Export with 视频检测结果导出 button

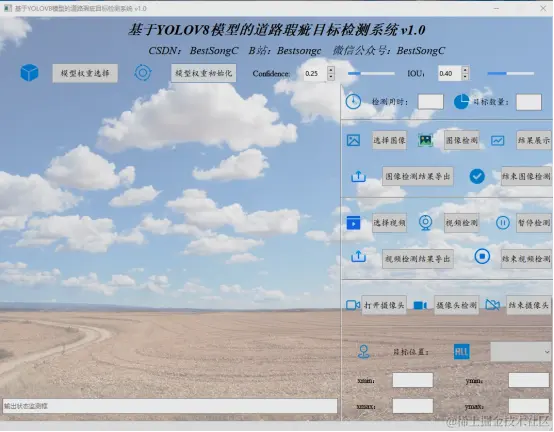pyautogui.click(x=418, y=259)
